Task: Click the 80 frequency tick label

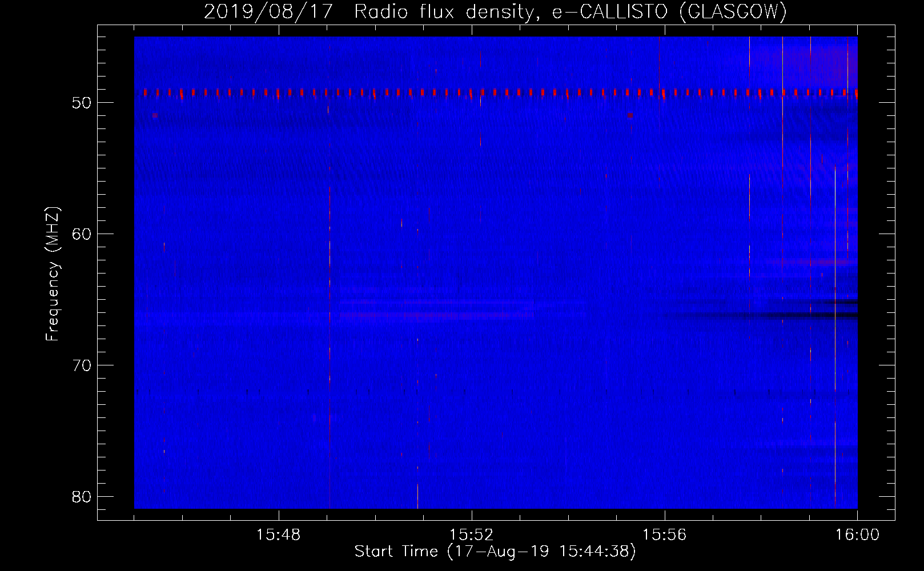Action: 82,497
